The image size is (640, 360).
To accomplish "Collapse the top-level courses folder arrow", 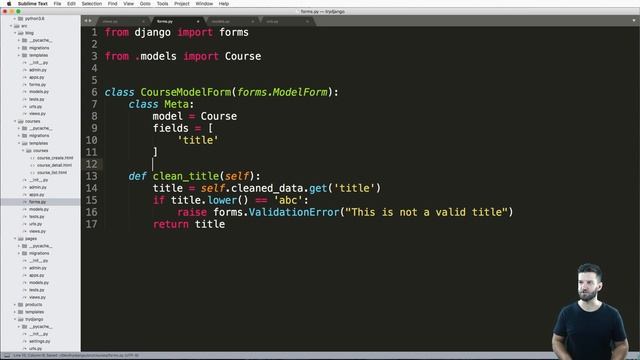I will coord(15,121).
